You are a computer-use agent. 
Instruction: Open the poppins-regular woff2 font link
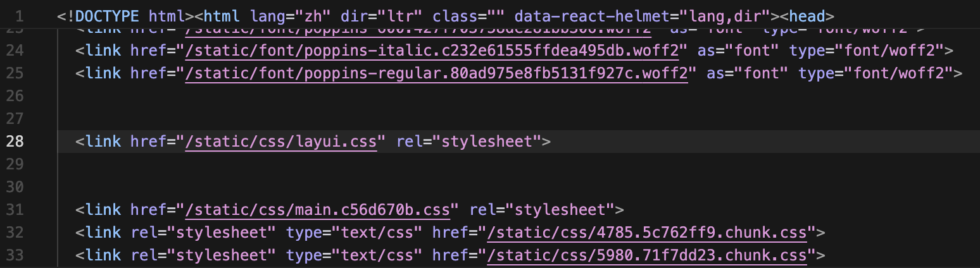[x=436, y=73]
